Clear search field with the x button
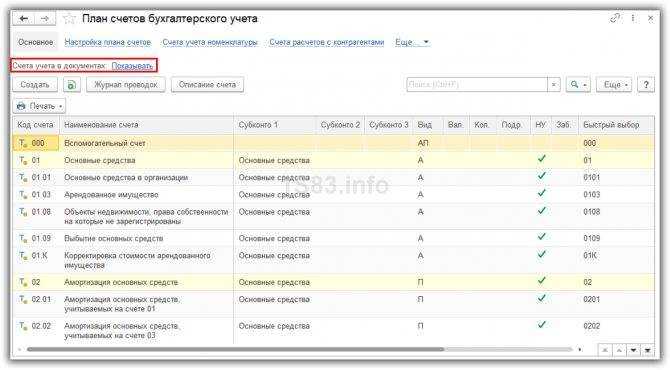This screenshot has width=670, height=370. click(553, 85)
